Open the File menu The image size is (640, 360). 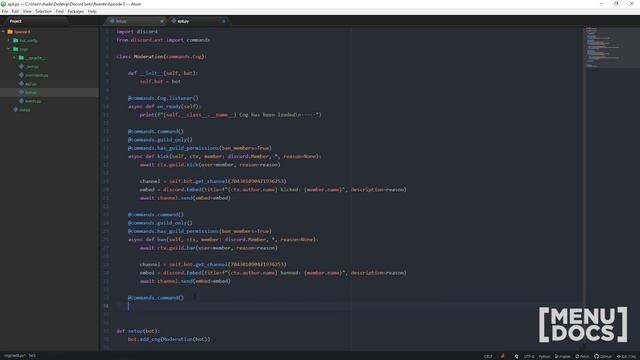(5, 11)
